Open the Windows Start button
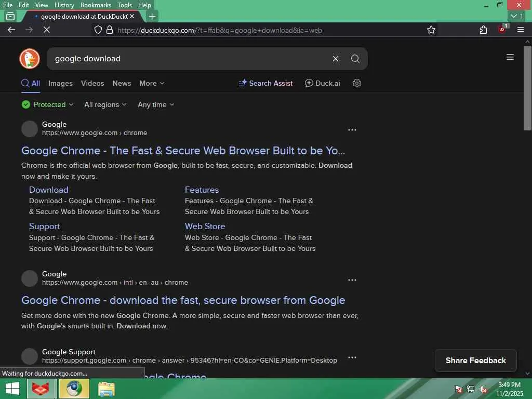532x399 pixels. click(x=12, y=389)
